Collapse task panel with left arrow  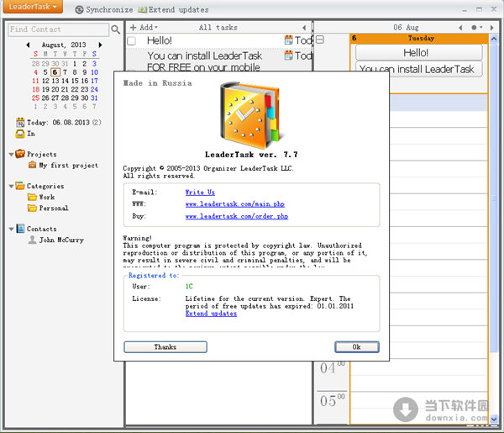(x=304, y=28)
